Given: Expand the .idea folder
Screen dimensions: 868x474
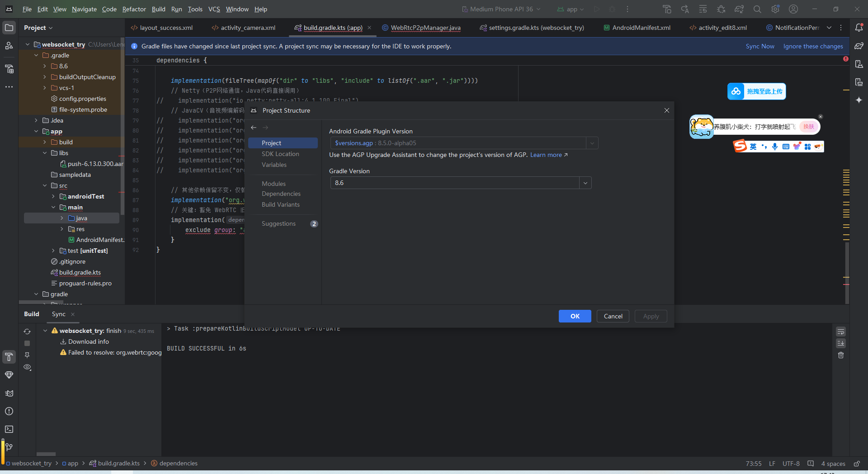Looking at the screenshot, I should point(36,120).
